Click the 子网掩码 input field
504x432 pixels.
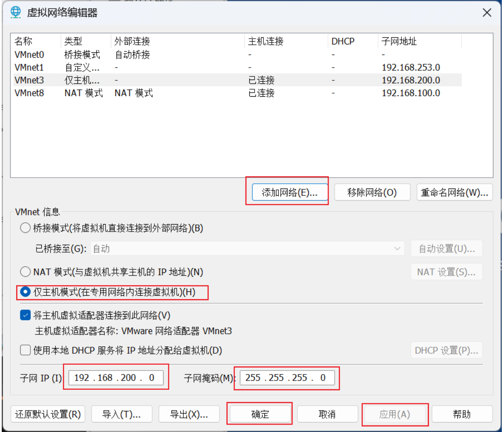287,378
